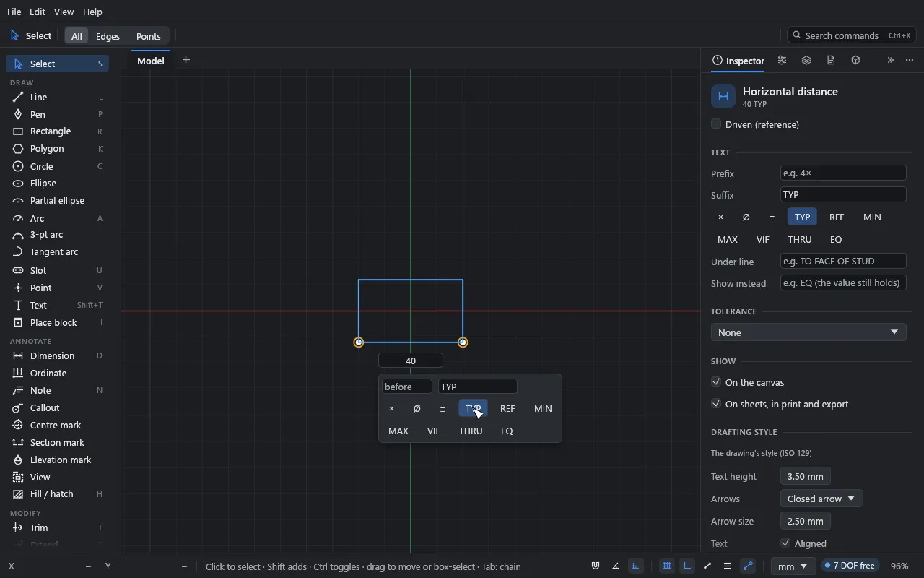Add a new tab with plus button
Viewport: 924px width, 578px height.
coord(186,60)
